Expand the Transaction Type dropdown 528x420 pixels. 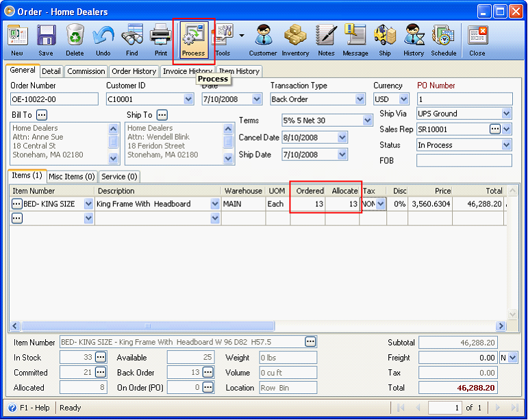pos(360,99)
